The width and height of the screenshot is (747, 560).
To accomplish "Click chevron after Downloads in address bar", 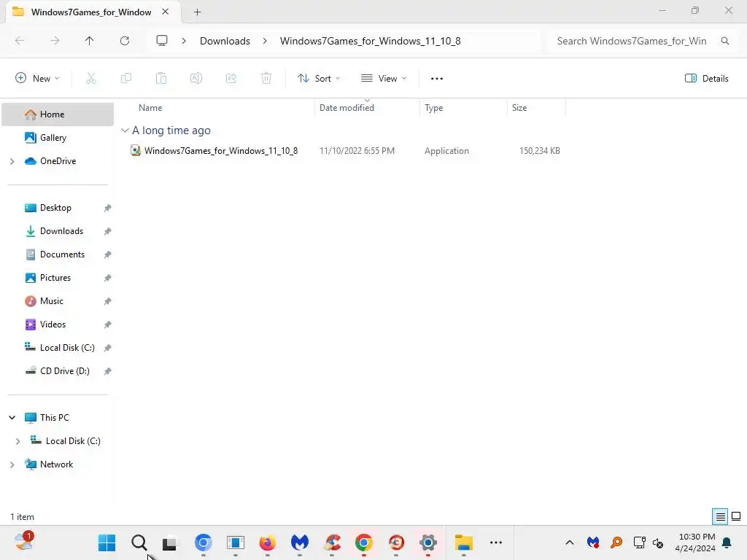I will pos(265,41).
